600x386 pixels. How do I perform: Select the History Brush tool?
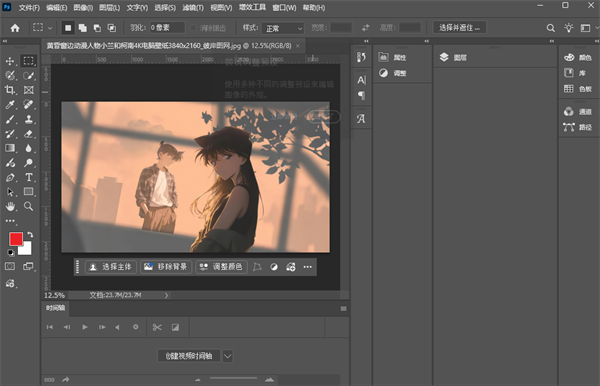click(x=10, y=134)
